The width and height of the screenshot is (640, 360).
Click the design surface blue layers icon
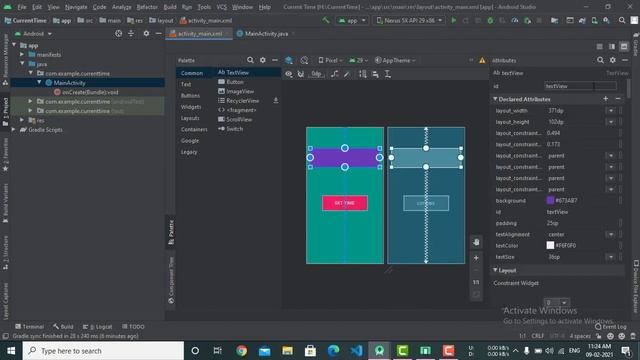tap(289, 60)
